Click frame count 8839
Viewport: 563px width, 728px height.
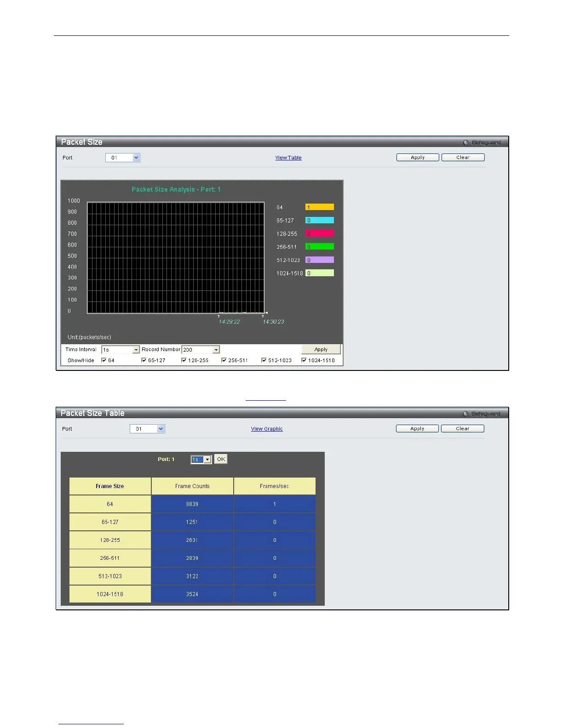pos(192,504)
